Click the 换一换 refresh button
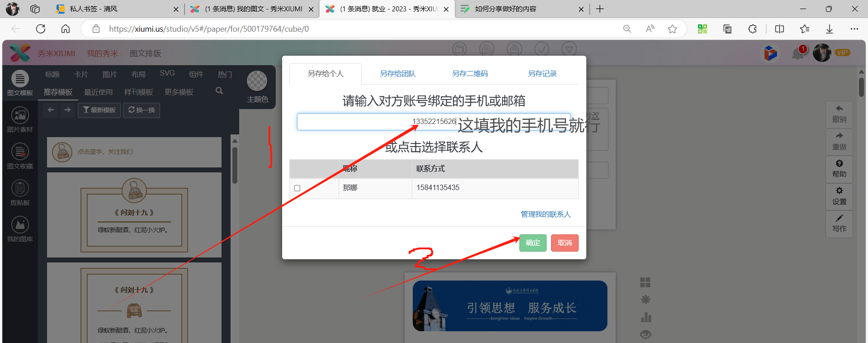This screenshot has height=343, width=868. [x=141, y=110]
